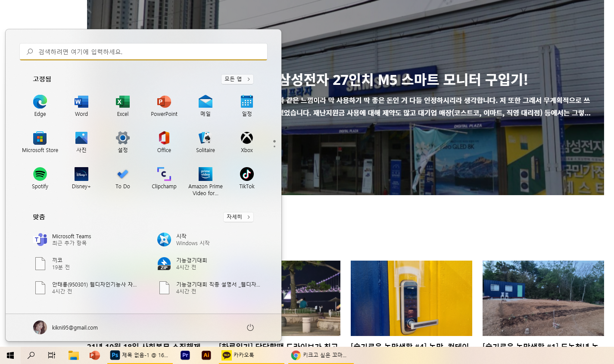Open File Explorer from taskbar
This screenshot has width=614, height=364.
click(74, 355)
